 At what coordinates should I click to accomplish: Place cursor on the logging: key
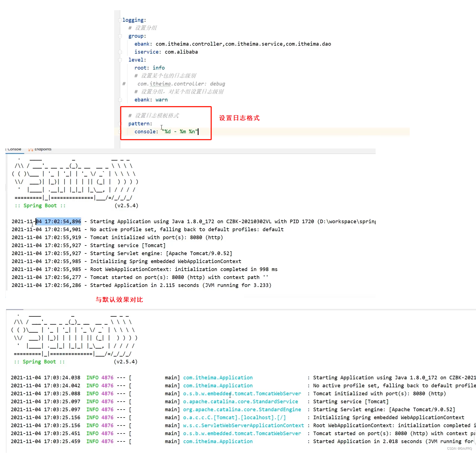click(x=134, y=20)
